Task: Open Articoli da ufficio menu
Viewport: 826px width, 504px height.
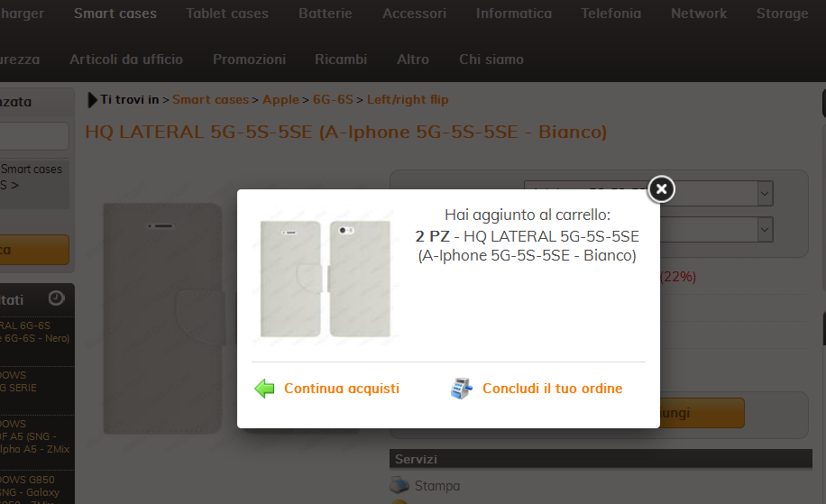Action: [126, 60]
